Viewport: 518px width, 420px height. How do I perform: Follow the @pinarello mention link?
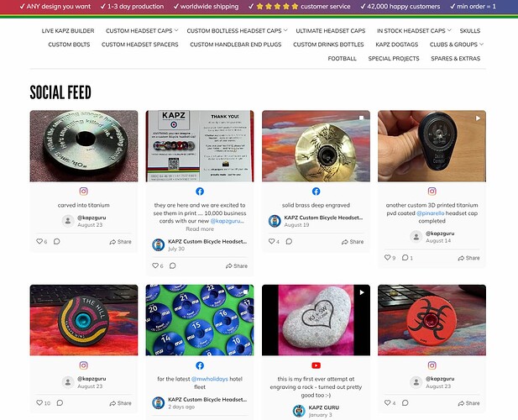click(x=430, y=213)
